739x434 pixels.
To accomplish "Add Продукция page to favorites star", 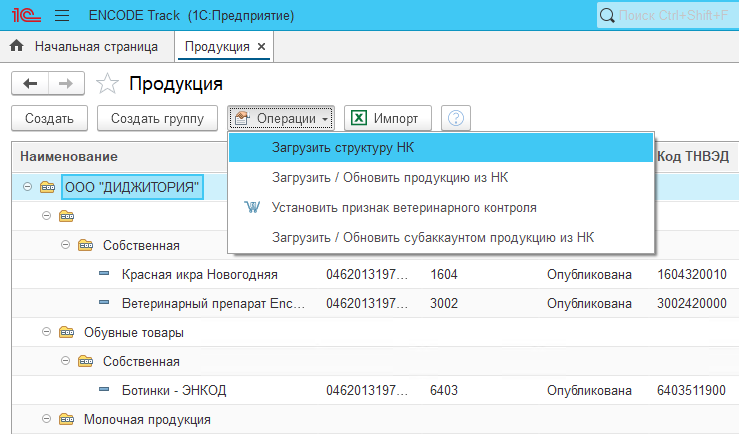I will (x=108, y=84).
